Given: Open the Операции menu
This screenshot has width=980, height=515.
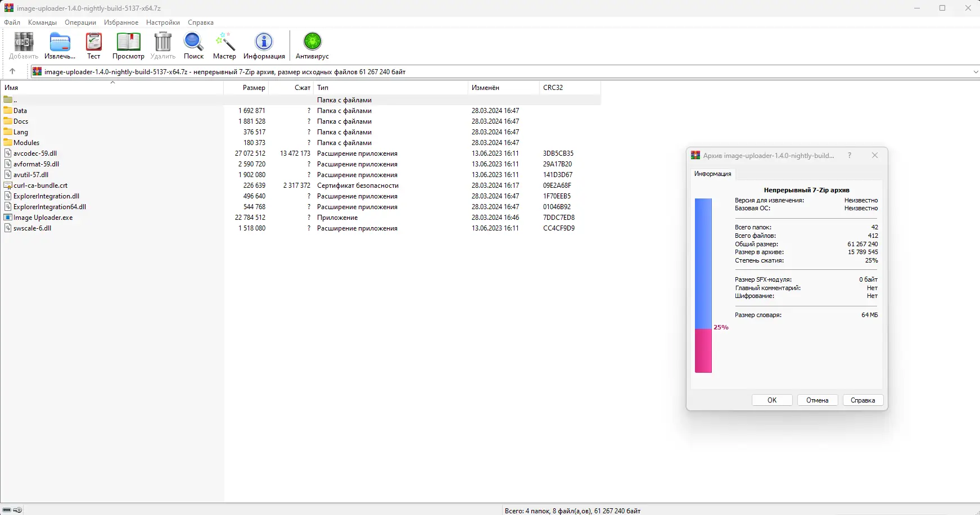Looking at the screenshot, I should point(80,22).
